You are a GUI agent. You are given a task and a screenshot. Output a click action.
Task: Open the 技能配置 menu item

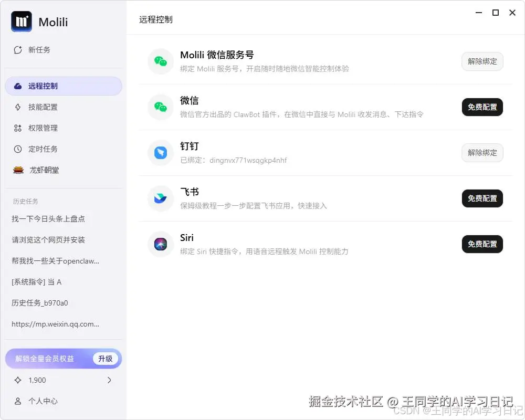(64, 107)
